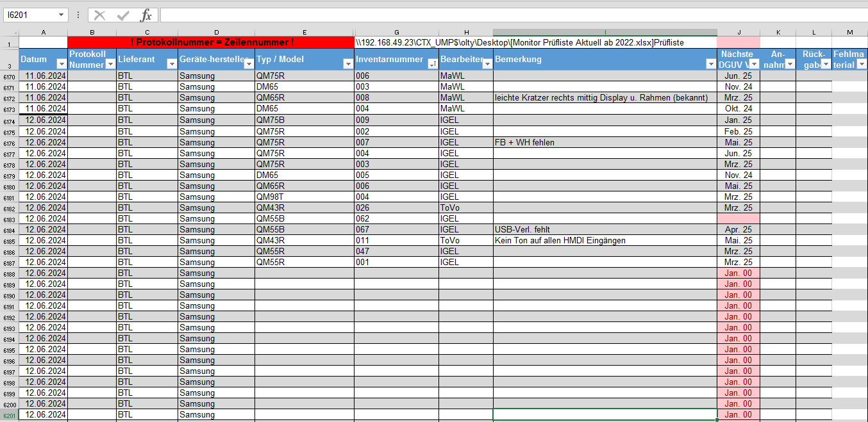Click the QM65R model cell in row 6172
This screenshot has width=868, height=422.
(x=305, y=98)
